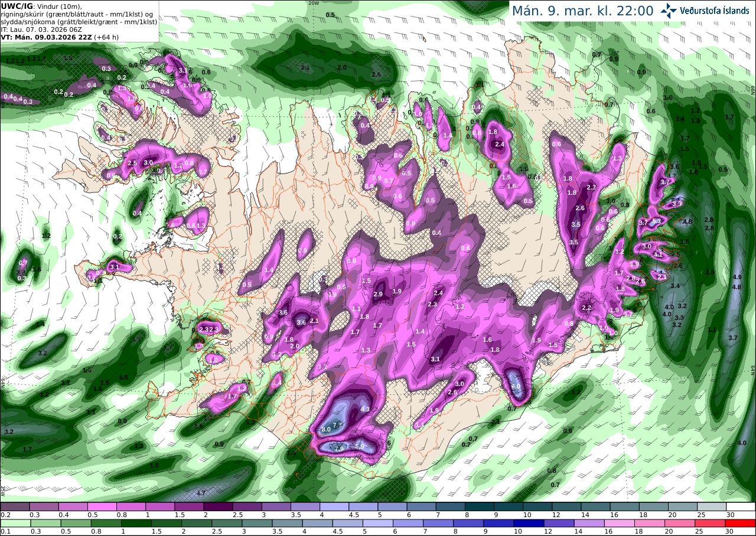The height and width of the screenshot is (536, 756).
Task: Click the '7.9' precipitation value on the map
Action: pyautogui.click(x=339, y=448)
